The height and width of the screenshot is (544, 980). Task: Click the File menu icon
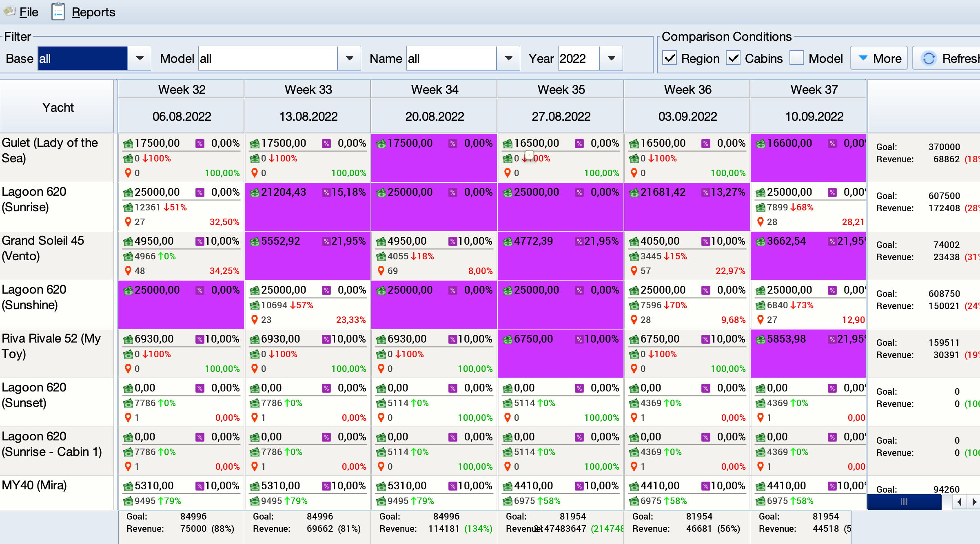[x=9, y=11]
